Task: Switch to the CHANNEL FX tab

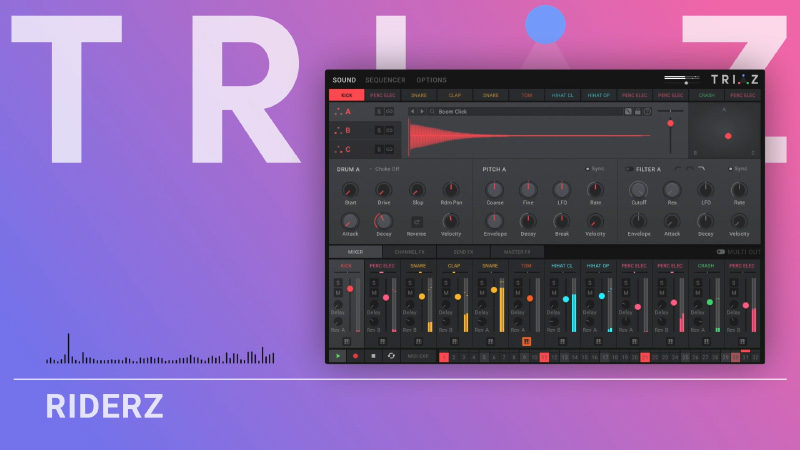Action: point(409,252)
